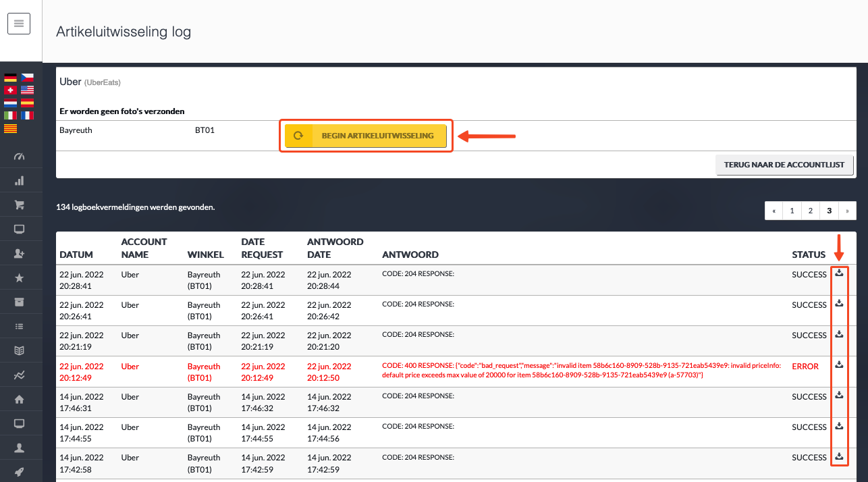The height and width of the screenshot is (482, 868).
Task: Click the ACCOUNT NAME column header
Action: pyautogui.click(x=144, y=248)
